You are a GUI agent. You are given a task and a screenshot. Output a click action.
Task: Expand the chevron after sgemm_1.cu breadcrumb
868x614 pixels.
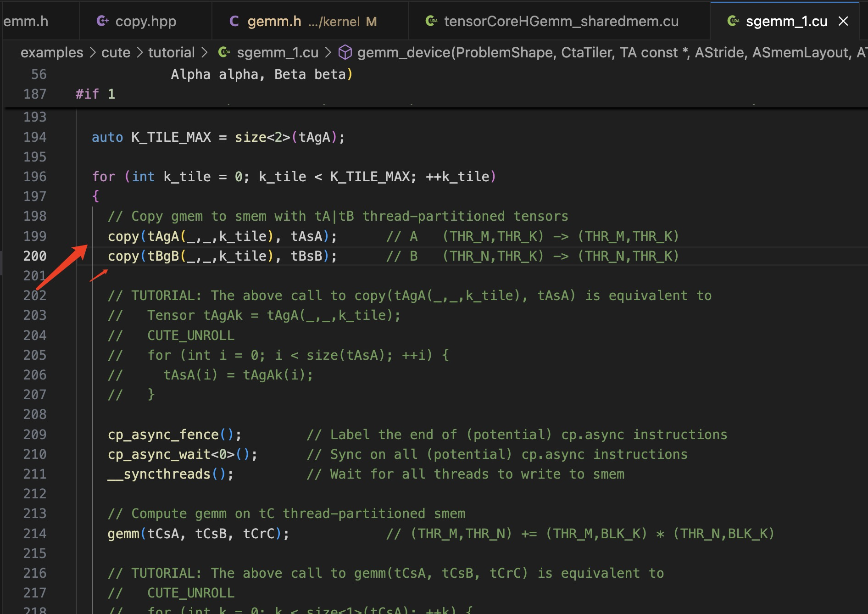click(x=328, y=52)
